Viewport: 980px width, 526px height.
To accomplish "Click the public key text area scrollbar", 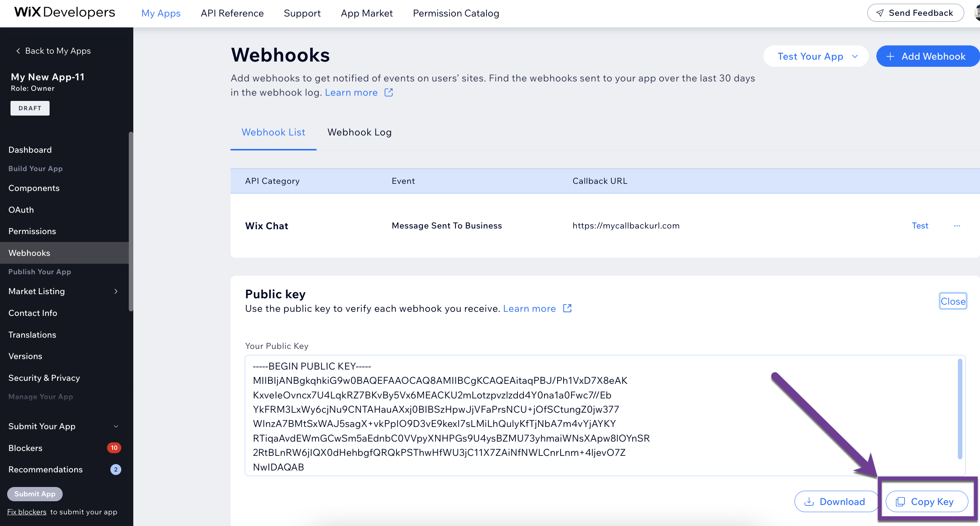I will tap(960, 409).
